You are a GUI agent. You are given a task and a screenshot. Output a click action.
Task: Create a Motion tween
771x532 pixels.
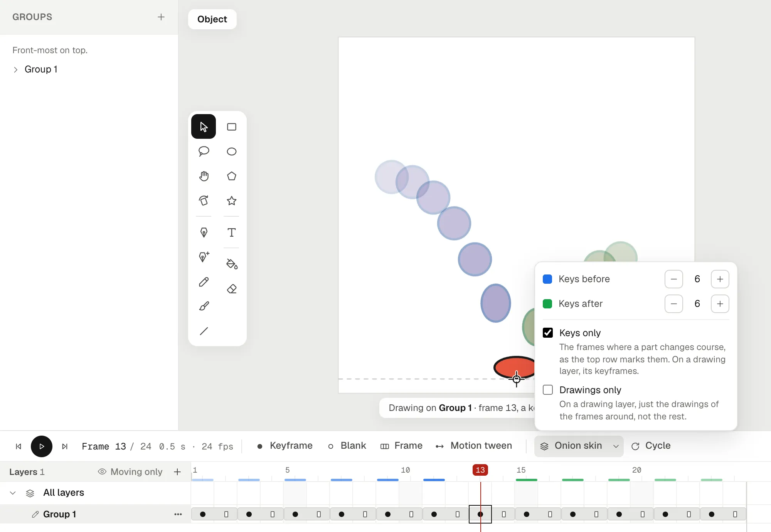(x=474, y=446)
